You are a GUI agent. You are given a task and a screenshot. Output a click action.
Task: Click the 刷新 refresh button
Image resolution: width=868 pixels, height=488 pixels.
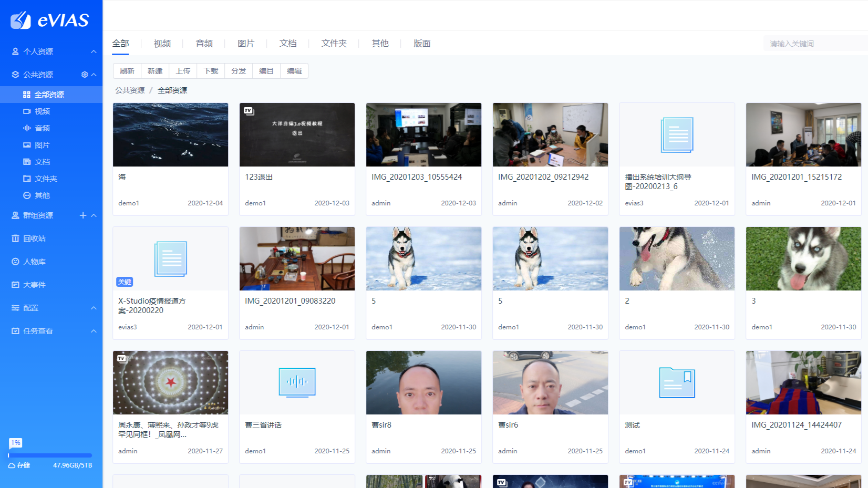(127, 71)
